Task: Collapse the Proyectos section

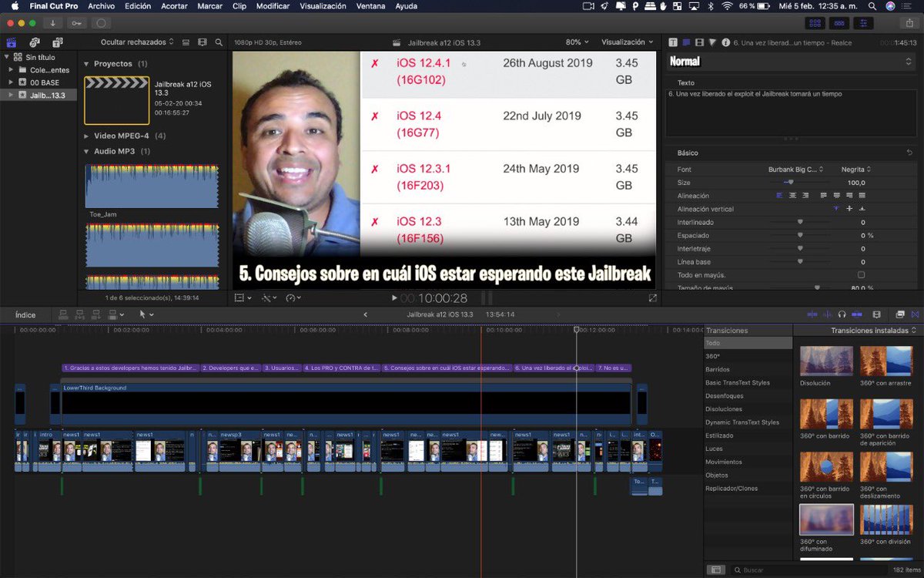Action: pos(87,63)
